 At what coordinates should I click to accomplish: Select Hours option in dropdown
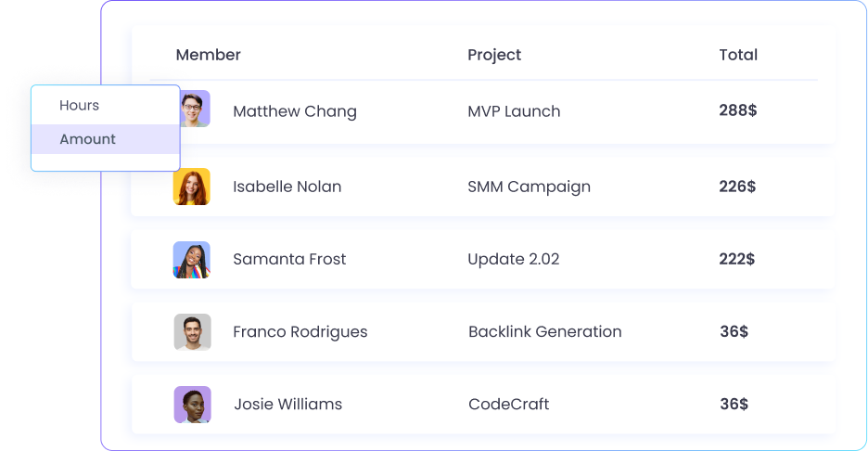click(x=80, y=106)
